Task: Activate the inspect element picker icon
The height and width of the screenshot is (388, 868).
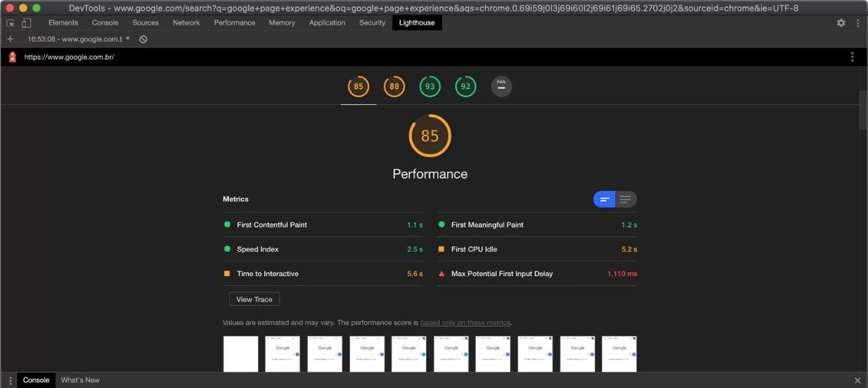Action: [x=11, y=22]
